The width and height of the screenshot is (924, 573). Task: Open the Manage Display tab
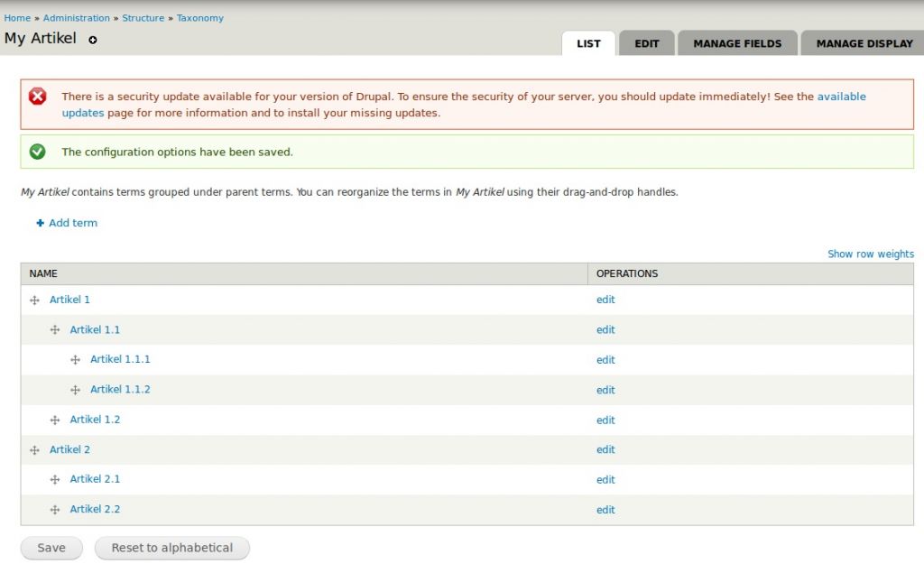point(864,43)
